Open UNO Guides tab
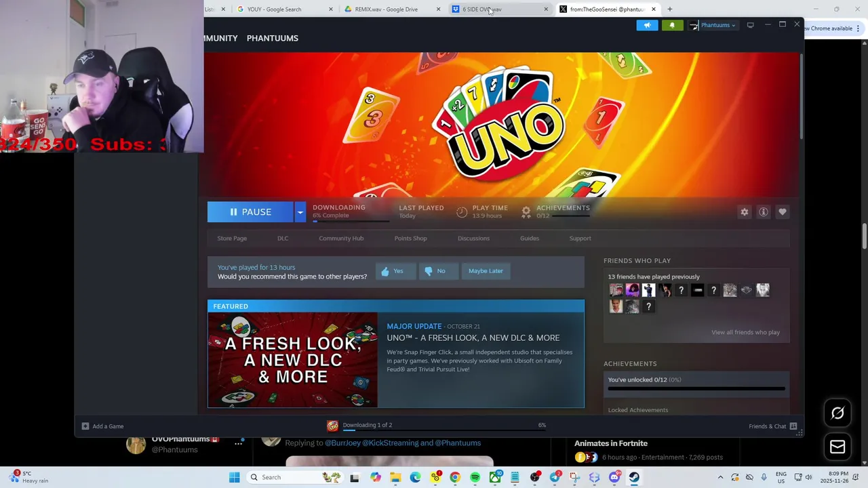This screenshot has height=488, width=868. (530, 239)
